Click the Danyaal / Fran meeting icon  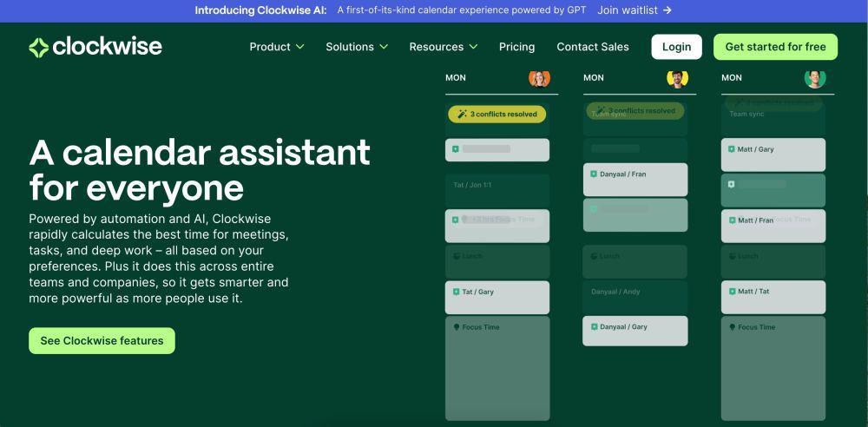tap(594, 174)
